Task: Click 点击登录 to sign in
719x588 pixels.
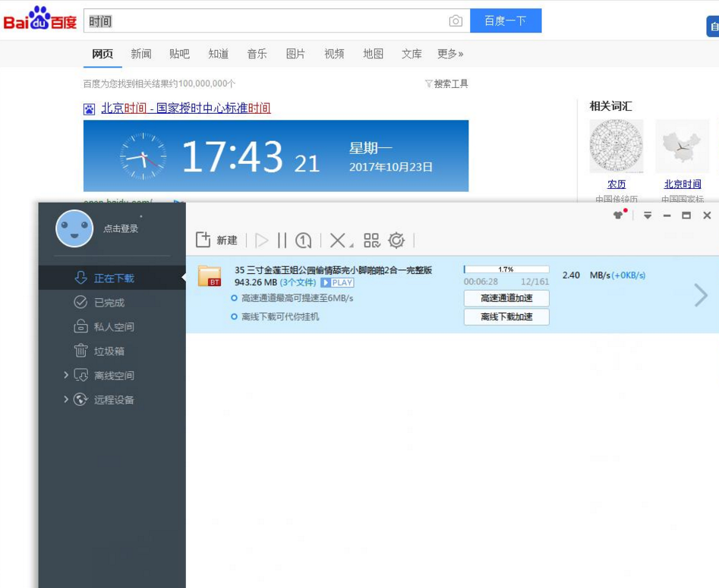Action: pyautogui.click(x=121, y=228)
